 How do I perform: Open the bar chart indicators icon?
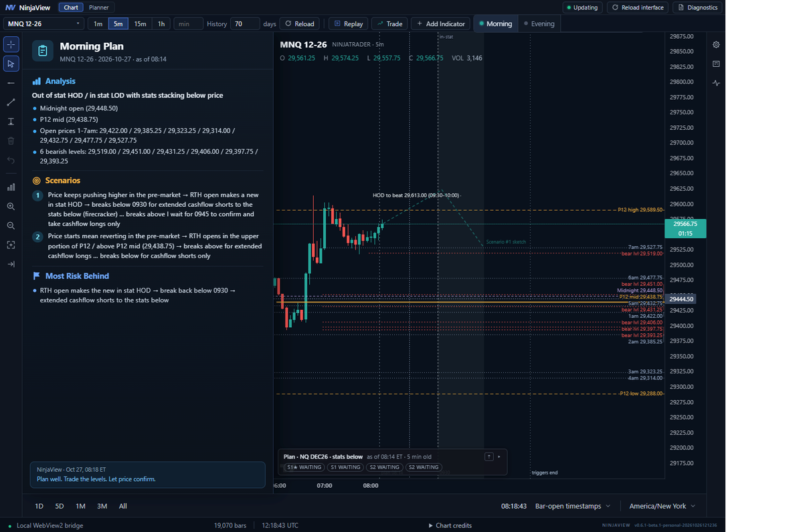[11, 187]
